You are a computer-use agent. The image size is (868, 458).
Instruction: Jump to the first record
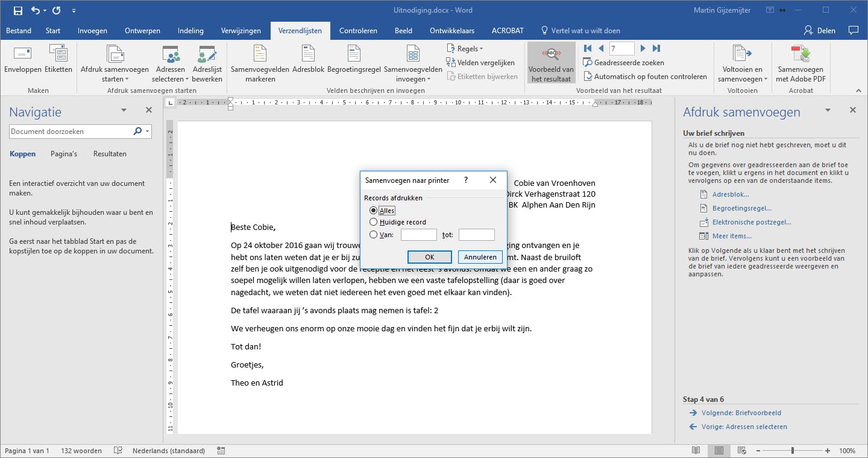coord(588,48)
